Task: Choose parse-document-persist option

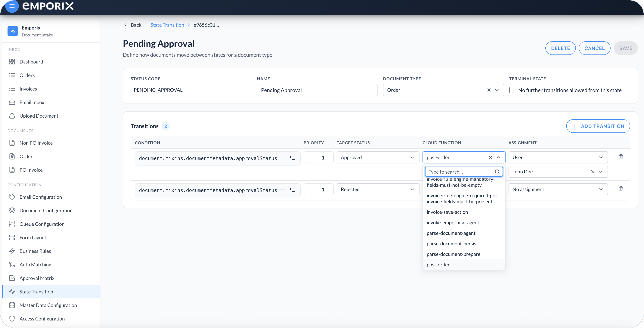Action: point(464,243)
